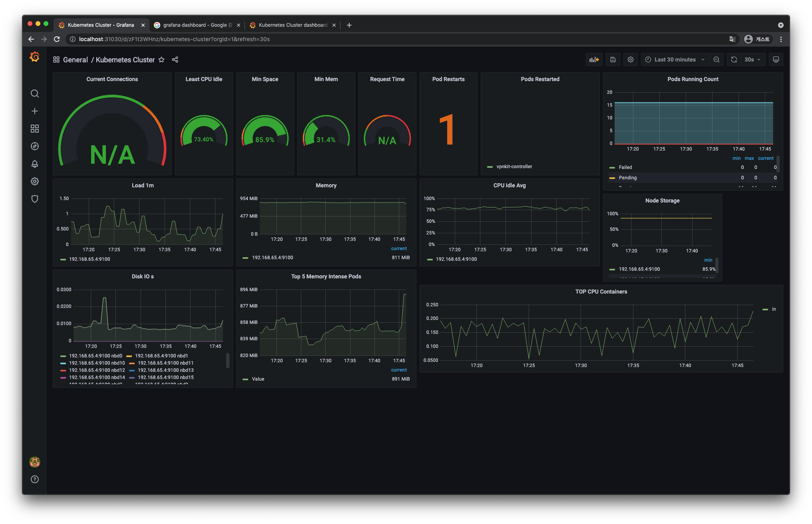Expand the 30s refresh interval dropdown
Image resolution: width=812 pixels, height=524 pixels.
click(753, 60)
